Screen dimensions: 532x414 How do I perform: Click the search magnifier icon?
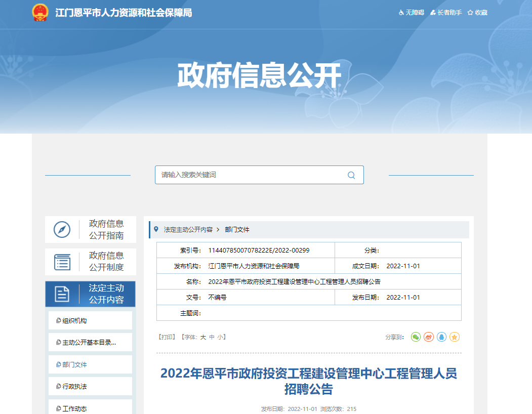coord(351,175)
